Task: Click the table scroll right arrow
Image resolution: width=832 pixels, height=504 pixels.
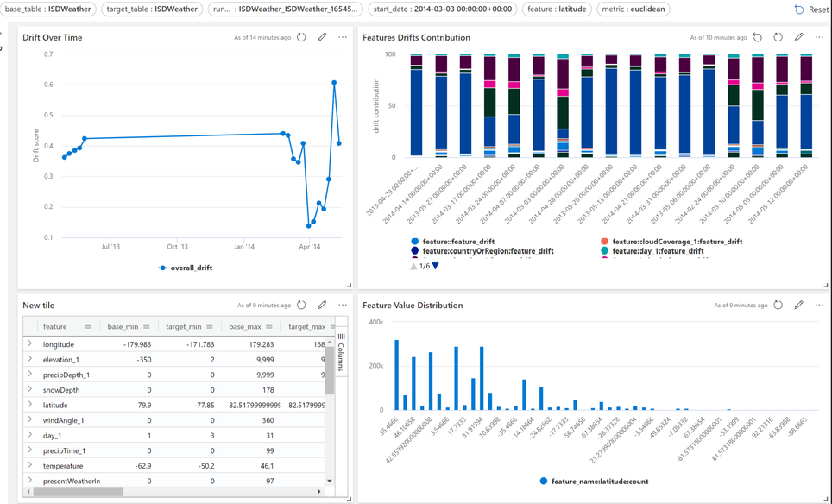Action: (x=318, y=491)
